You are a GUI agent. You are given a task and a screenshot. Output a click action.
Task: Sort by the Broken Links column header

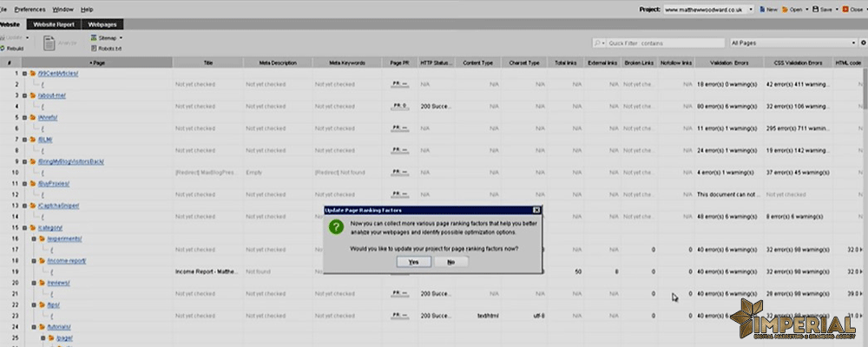point(640,62)
